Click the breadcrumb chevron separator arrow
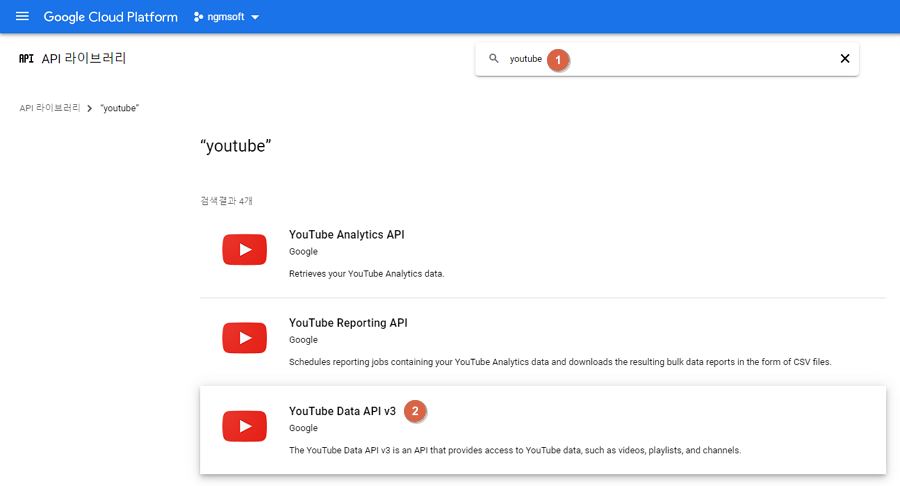Screen dimensions: 900x486 pyautogui.click(x=90, y=108)
